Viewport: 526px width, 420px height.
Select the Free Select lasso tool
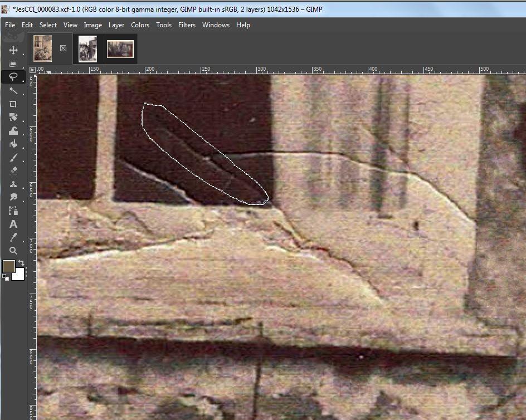point(13,77)
